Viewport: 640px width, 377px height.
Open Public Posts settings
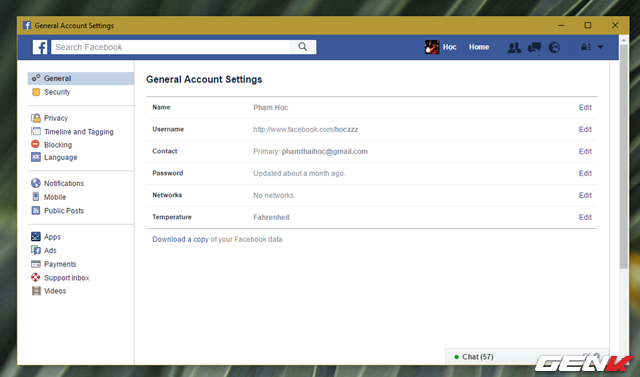pos(64,211)
